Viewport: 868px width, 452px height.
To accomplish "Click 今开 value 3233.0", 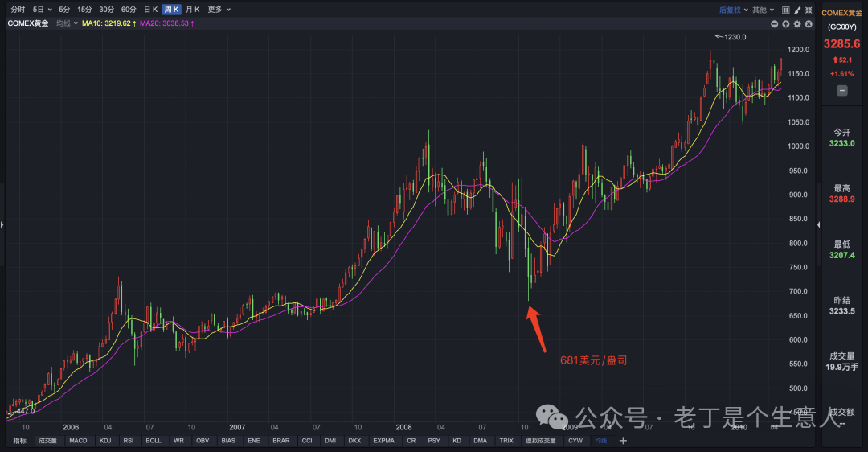I will click(x=842, y=143).
